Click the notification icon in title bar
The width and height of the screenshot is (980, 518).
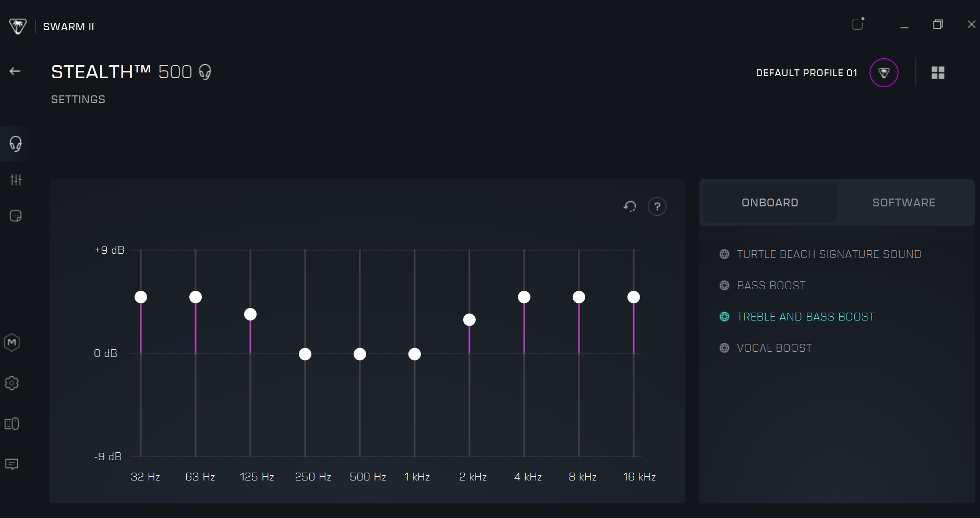pos(858,24)
